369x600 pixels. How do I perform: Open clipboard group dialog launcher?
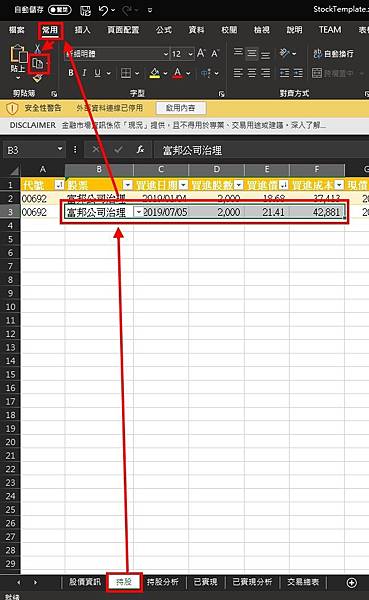pos(54,93)
